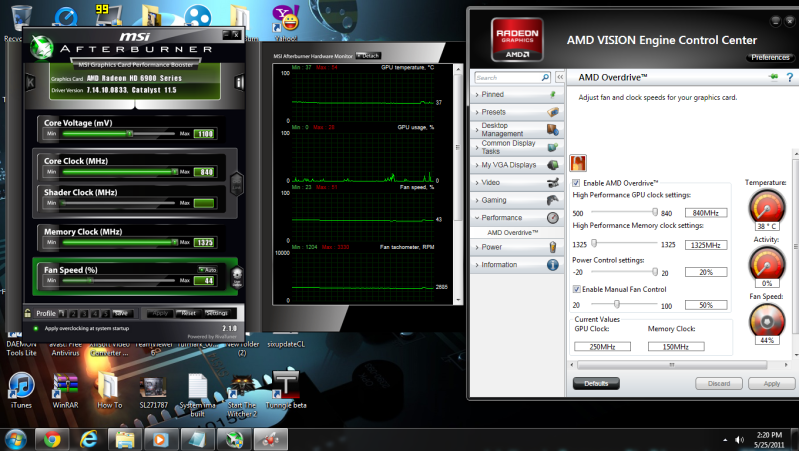Click the Power Control settings slider thumb
Viewport: 799px width, 451px height.
coord(655,272)
